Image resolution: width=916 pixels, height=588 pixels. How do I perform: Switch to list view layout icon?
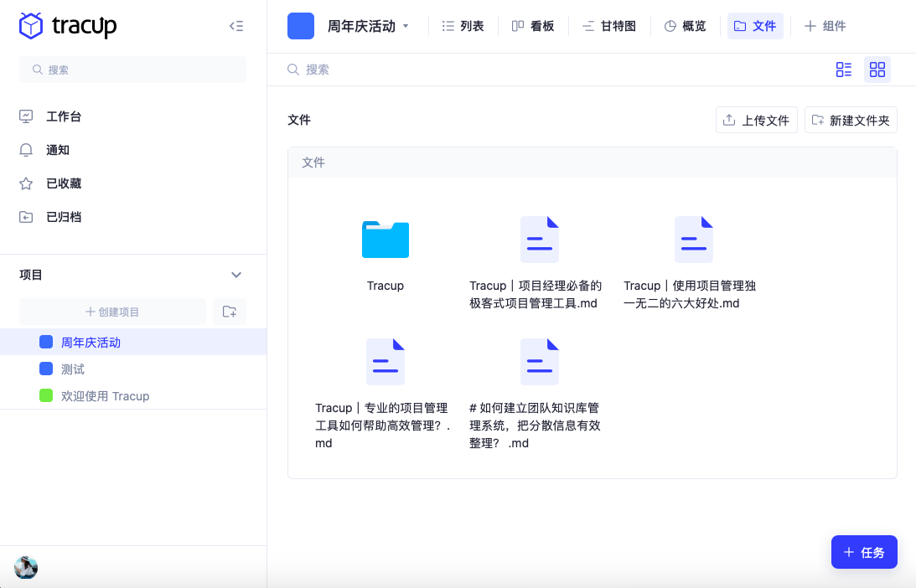pos(844,70)
